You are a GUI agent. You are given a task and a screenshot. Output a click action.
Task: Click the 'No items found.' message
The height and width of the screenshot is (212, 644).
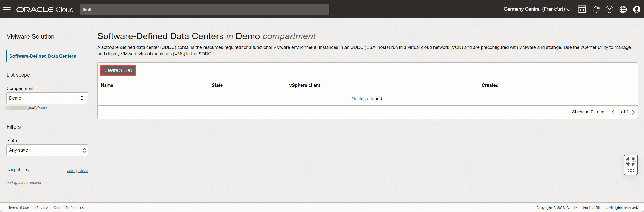point(367,99)
